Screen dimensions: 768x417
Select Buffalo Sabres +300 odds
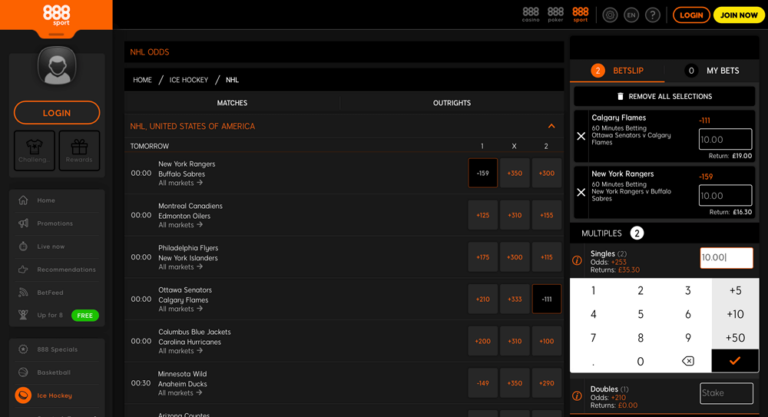point(547,173)
